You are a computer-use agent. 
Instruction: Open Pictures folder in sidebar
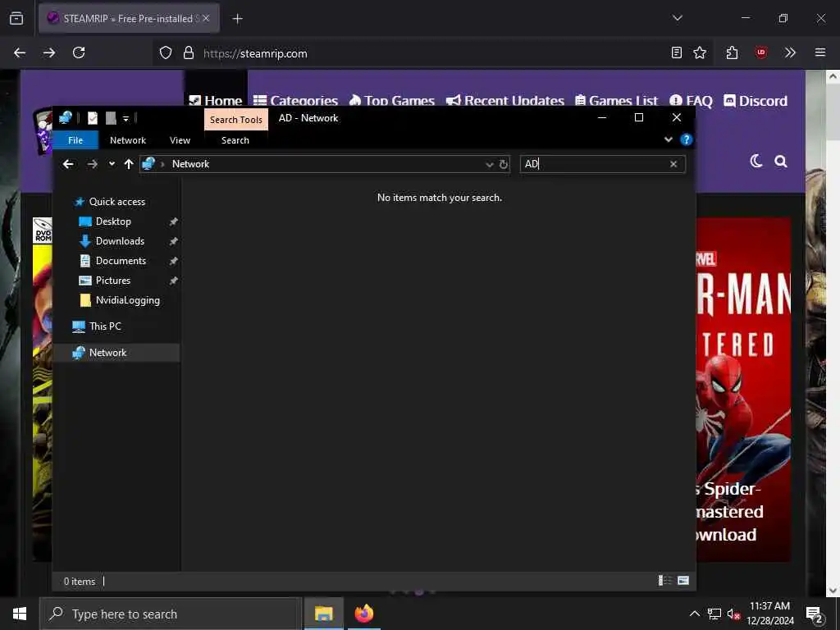pos(112,281)
